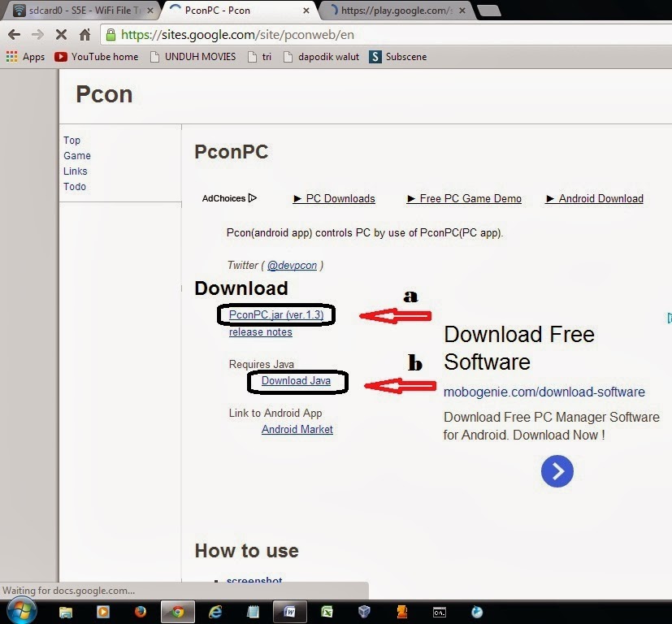672x624 pixels.
Task: Close the sdcard0 WiFi File tab
Action: (x=150, y=11)
